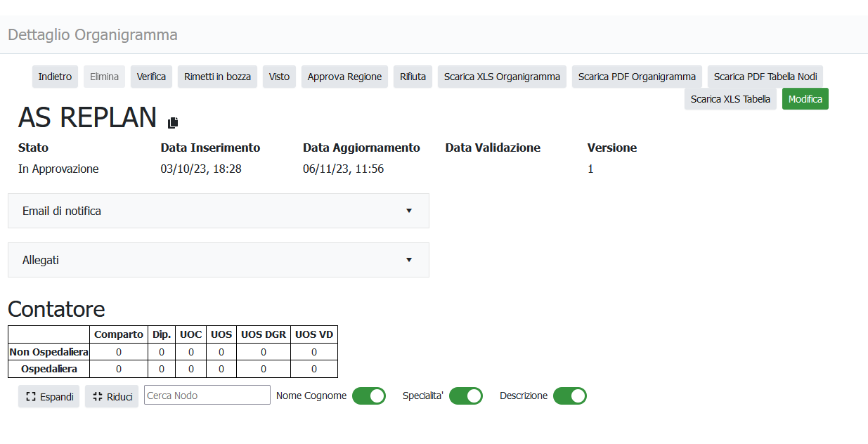Viewport: 868px width, 444px height.
Task: Click inside the Cerca Nodo search field
Action: [207, 395]
